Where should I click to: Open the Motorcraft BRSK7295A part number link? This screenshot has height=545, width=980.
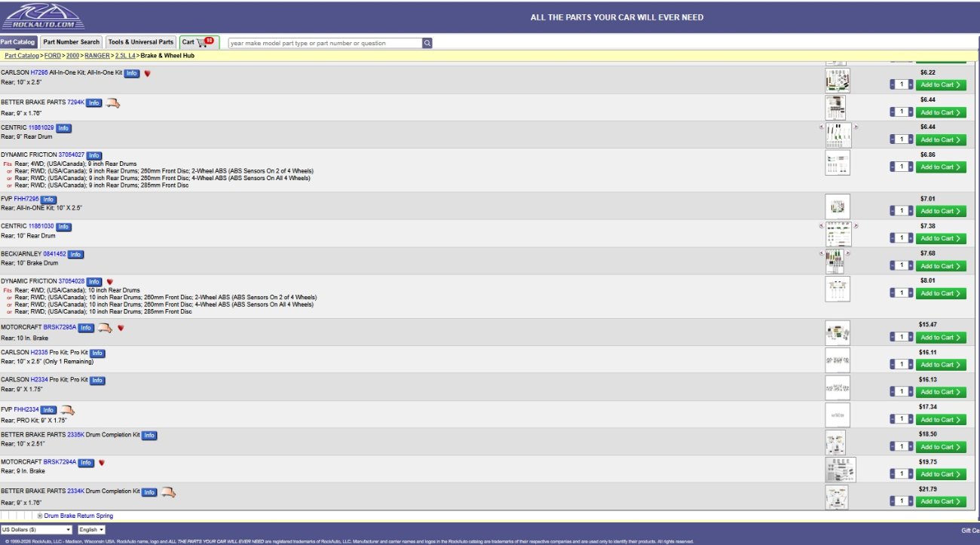60,328
